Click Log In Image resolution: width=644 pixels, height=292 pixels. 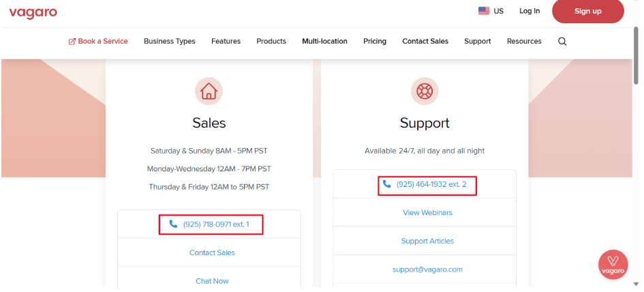pyautogui.click(x=530, y=11)
